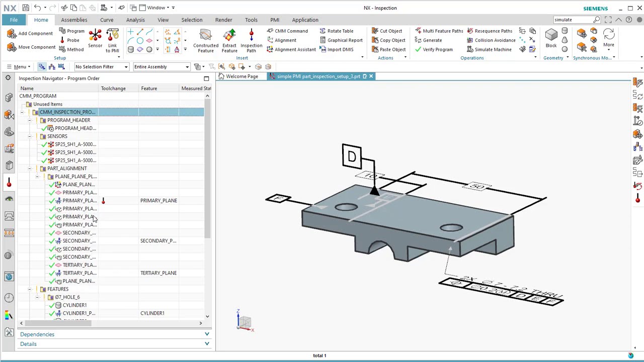Select the CYLINDER1 tree item
This screenshot has width=644, height=362.
click(x=74, y=305)
